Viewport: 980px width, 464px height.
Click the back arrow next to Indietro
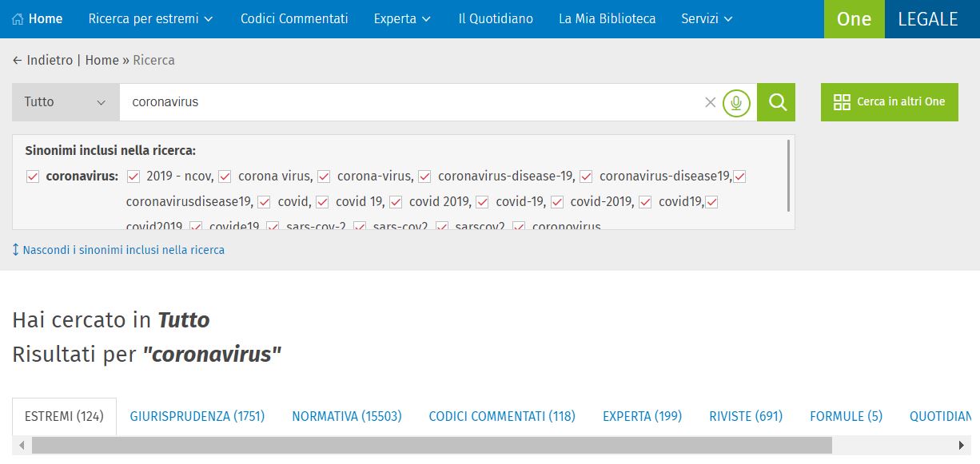click(x=17, y=61)
